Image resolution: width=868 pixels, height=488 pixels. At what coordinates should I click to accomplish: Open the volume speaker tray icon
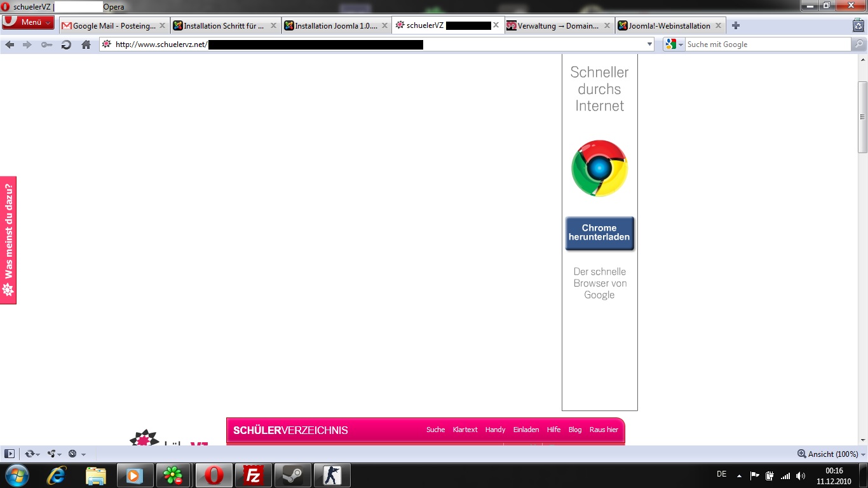[x=801, y=475]
